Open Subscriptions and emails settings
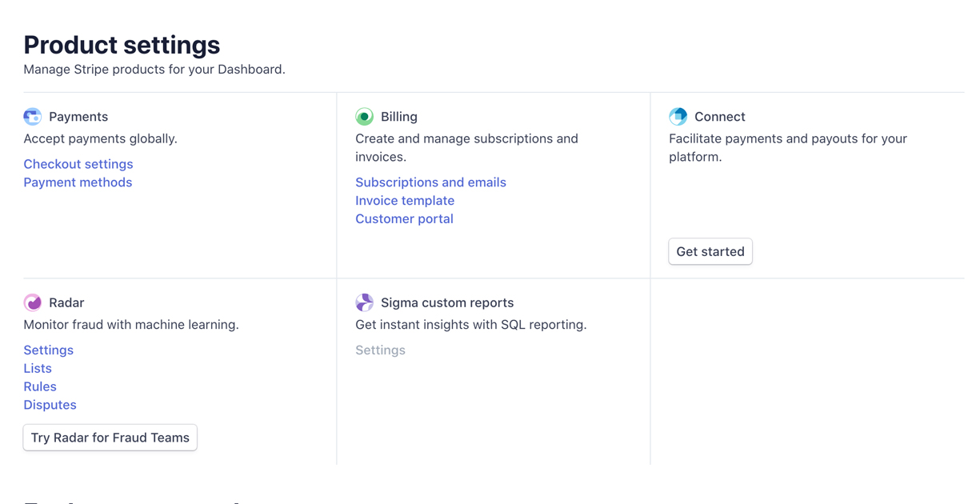The height and width of the screenshot is (504, 980). pos(430,182)
